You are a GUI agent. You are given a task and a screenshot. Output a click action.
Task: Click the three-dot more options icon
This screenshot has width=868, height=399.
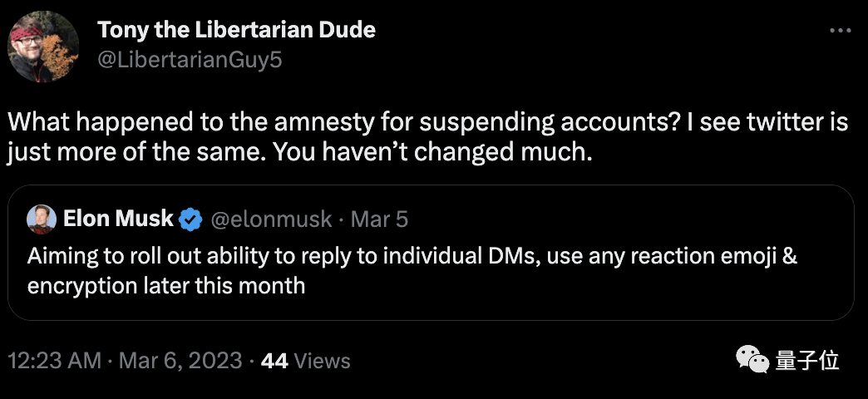pos(841,31)
